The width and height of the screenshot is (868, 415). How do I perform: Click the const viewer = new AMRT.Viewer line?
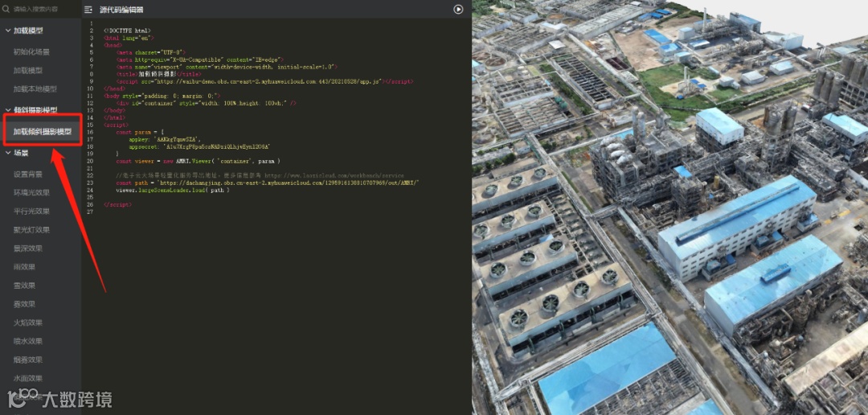[199, 161]
